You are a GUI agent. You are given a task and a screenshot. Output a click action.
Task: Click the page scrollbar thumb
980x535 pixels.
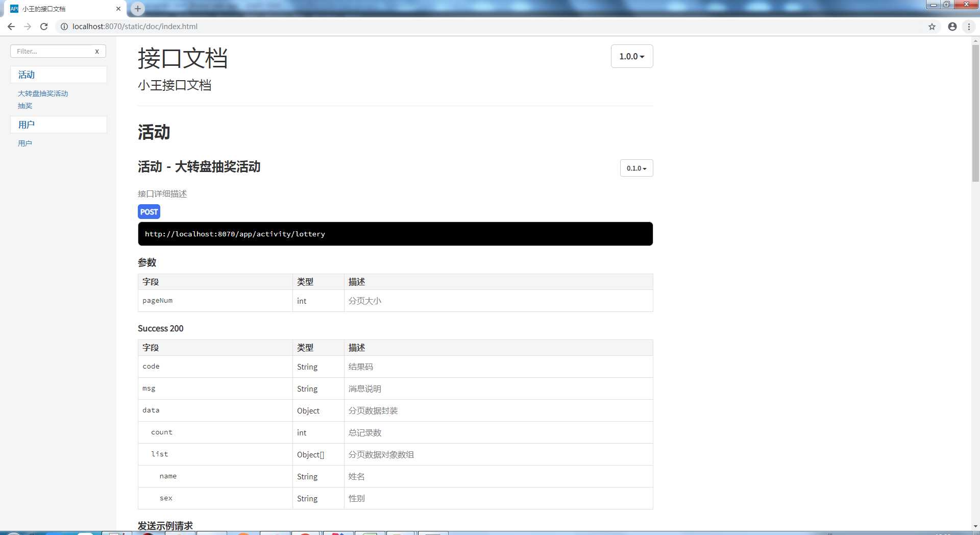[975, 112]
